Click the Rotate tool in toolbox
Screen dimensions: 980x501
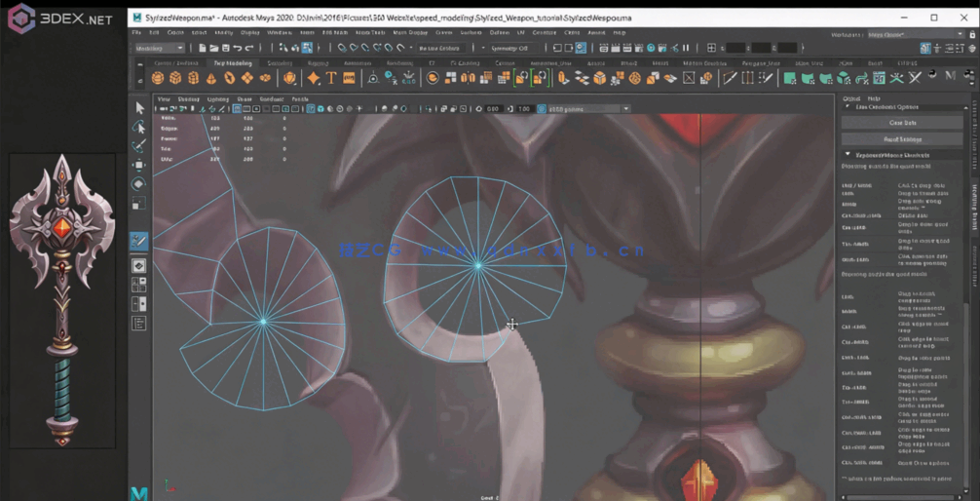[139, 184]
